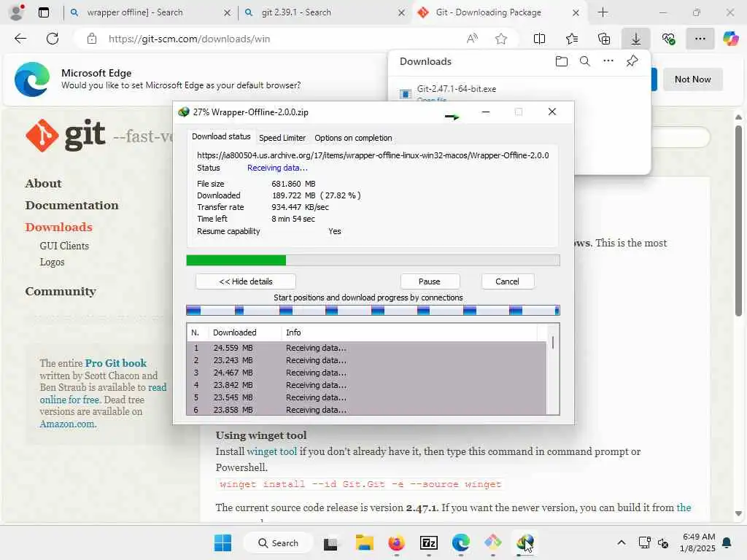The width and height of the screenshot is (747, 560).
Task: Open a new browser tab
Action: [x=603, y=12]
